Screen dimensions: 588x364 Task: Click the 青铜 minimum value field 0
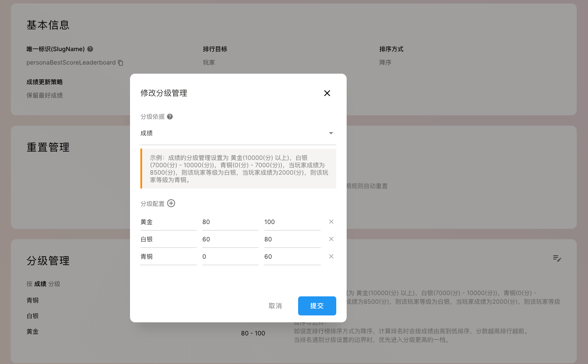(x=230, y=257)
